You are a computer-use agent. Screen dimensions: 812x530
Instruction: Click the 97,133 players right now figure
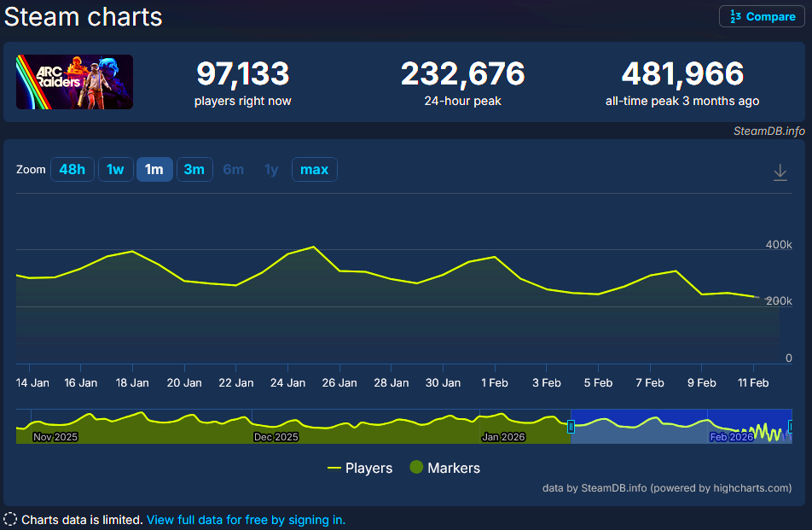243,73
